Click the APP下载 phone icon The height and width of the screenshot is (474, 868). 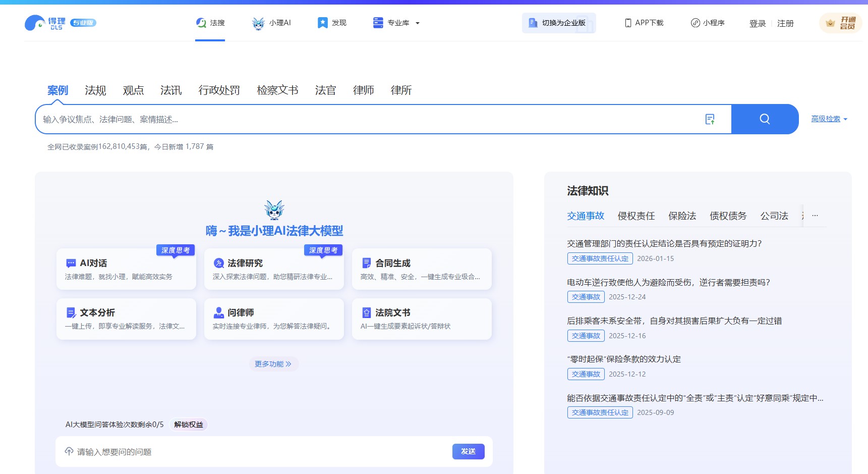click(x=627, y=23)
